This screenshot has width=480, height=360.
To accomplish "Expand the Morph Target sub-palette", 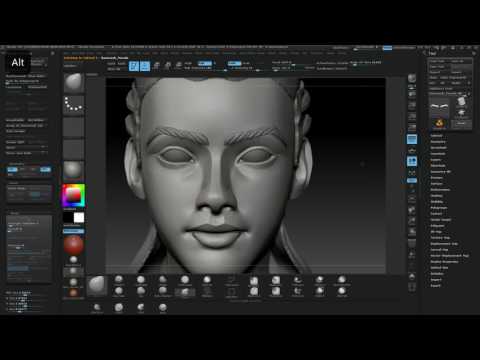I will tap(441, 220).
